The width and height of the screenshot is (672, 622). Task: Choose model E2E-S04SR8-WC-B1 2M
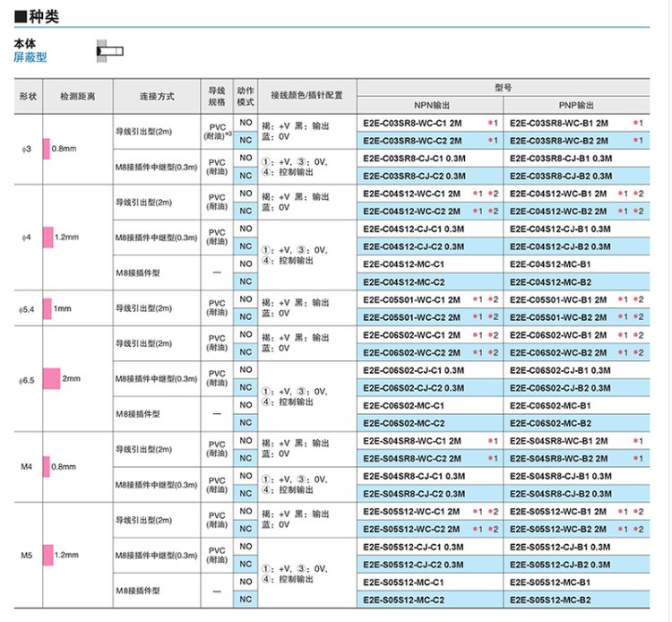pyautogui.click(x=563, y=441)
